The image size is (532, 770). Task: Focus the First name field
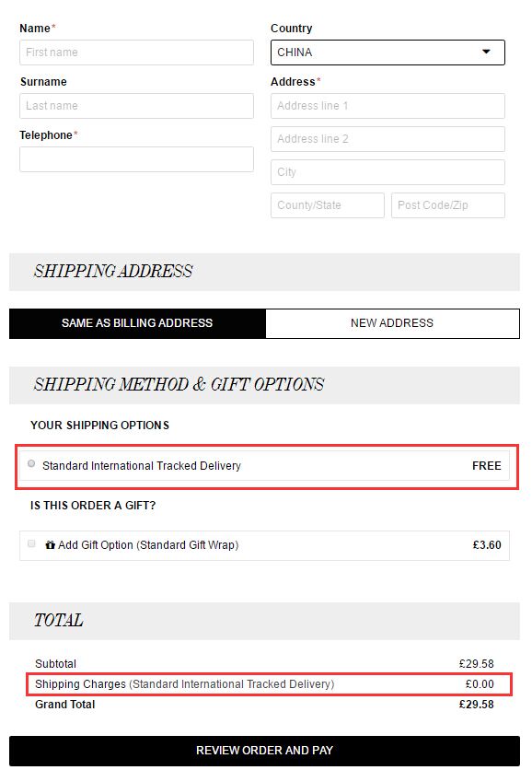[136, 52]
